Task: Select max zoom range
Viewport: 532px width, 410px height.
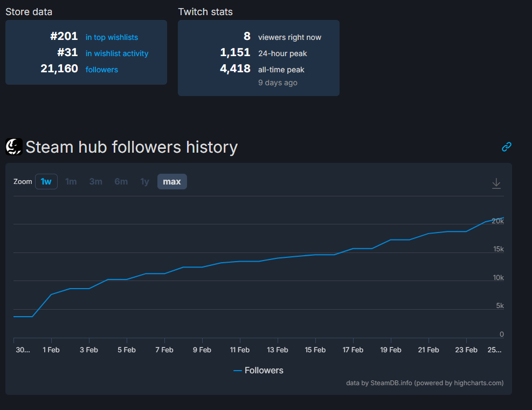Action: pos(172,182)
